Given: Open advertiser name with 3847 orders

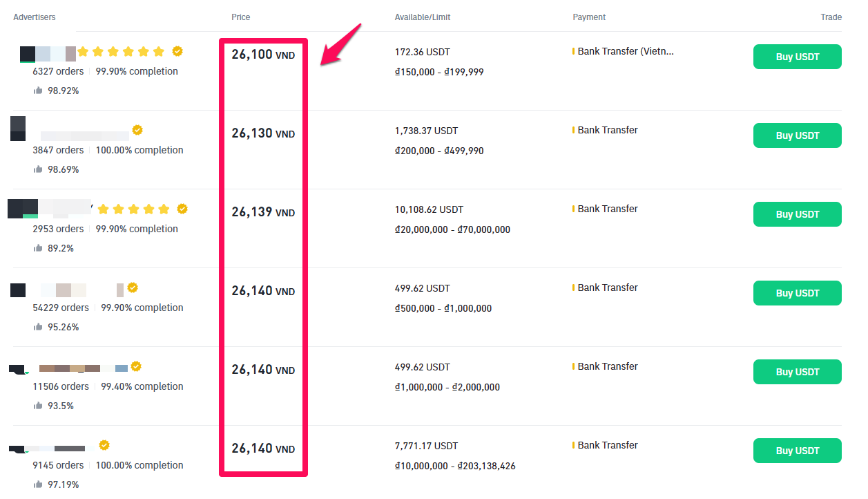Looking at the screenshot, I should coord(84,133).
